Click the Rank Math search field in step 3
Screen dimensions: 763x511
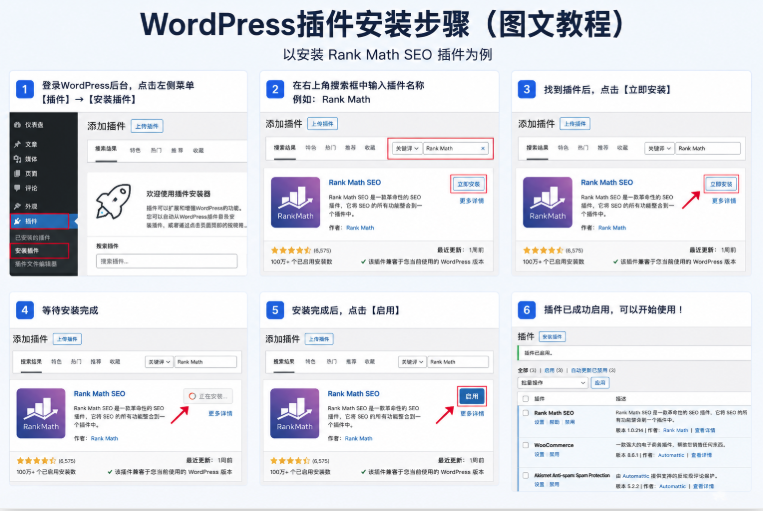click(x=708, y=148)
